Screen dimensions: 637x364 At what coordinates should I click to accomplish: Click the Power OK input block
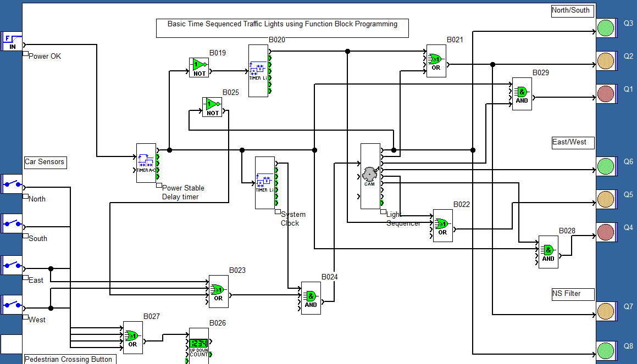point(11,41)
